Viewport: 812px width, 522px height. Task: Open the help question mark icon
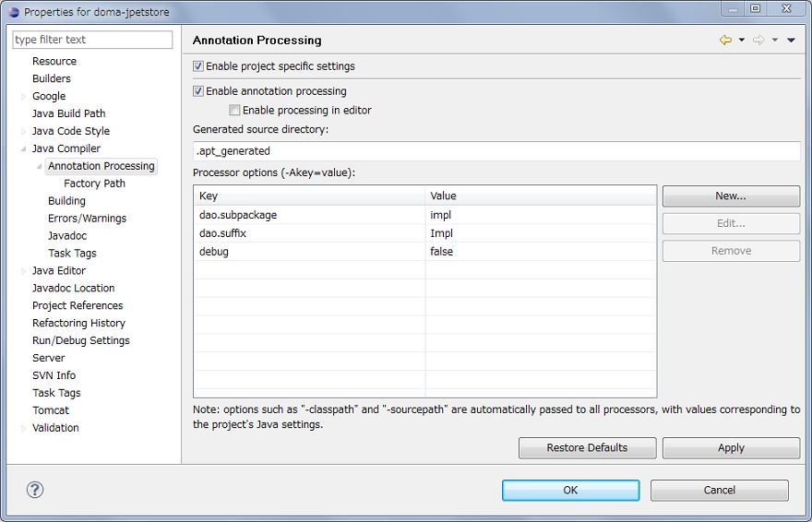pyautogui.click(x=35, y=490)
